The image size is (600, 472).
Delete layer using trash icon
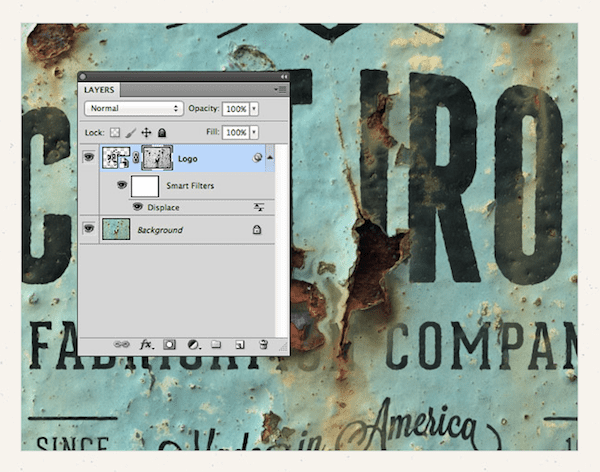[263, 344]
